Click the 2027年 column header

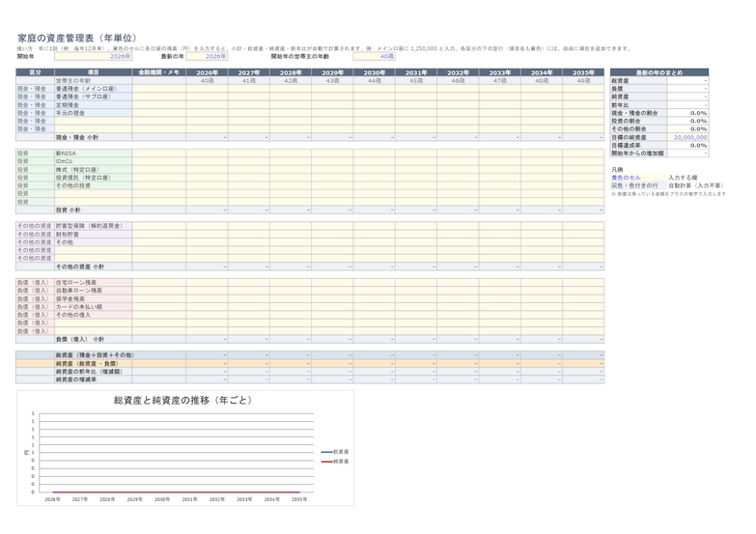tap(249, 72)
